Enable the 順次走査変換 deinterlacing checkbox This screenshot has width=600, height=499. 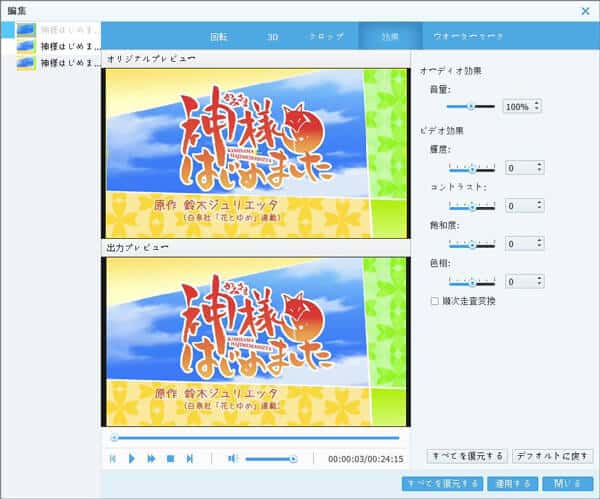click(433, 300)
